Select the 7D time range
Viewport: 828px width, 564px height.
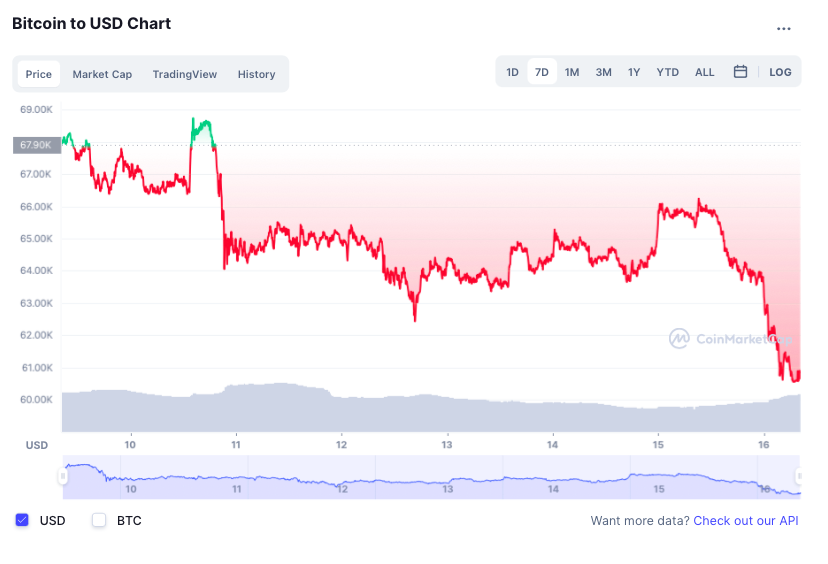[x=542, y=72]
